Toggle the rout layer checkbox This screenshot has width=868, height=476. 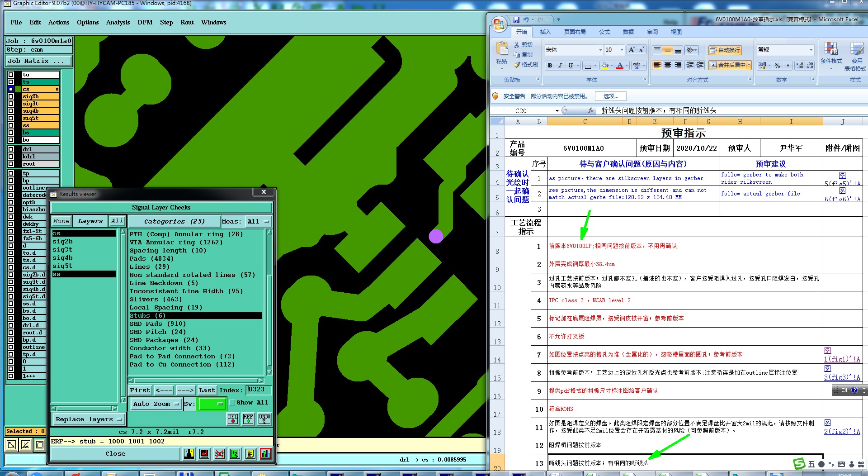pyautogui.click(x=11, y=164)
